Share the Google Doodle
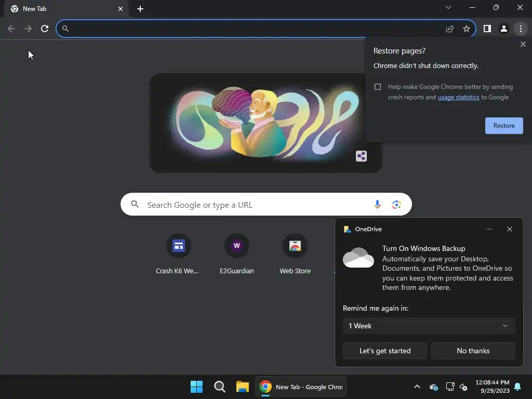Image resolution: width=532 pixels, height=399 pixels. pos(361,156)
